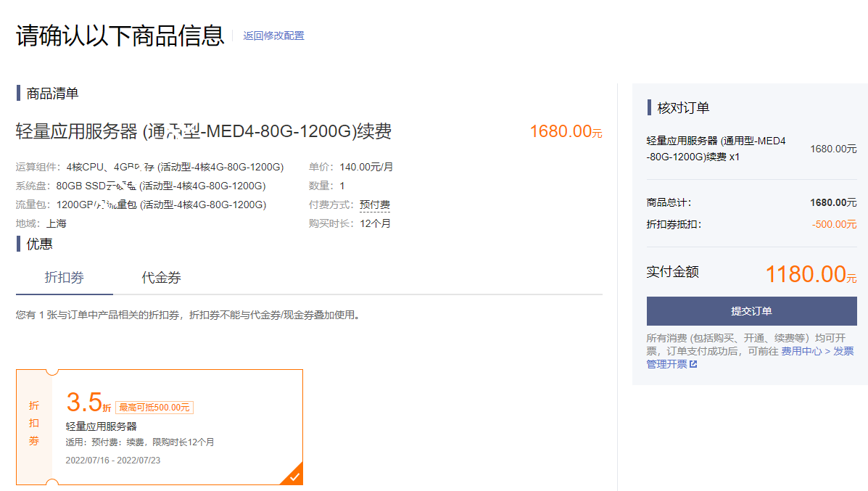Open the 费用中心 > 发票 link
Image resolution: width=868 pixels, height=491 pixels.
coord(817,351)
